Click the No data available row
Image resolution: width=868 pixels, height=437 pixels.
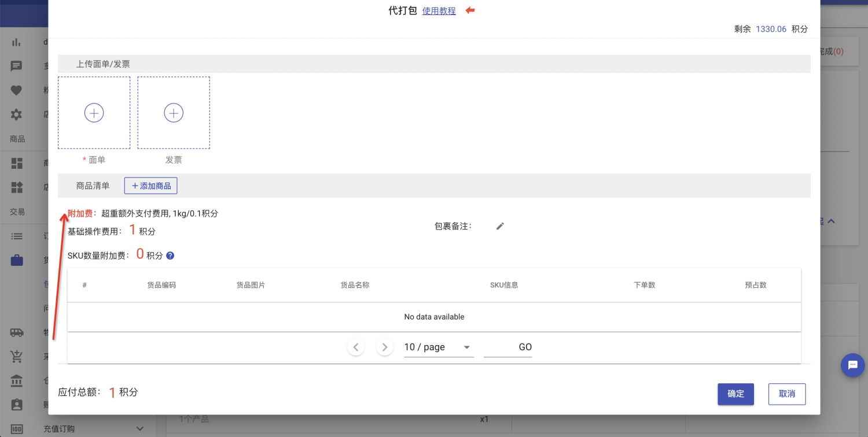coord(434,317)
